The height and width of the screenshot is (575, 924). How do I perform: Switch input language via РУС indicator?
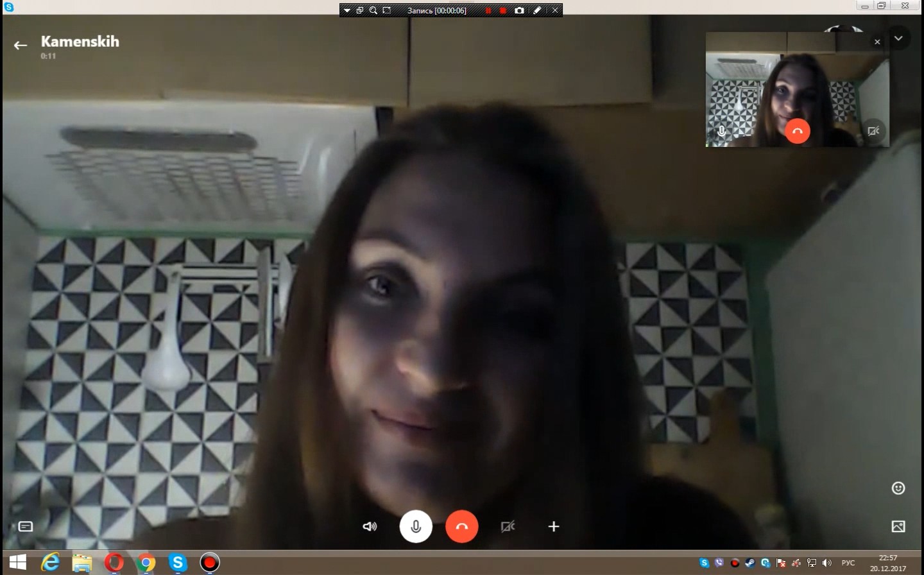[848, 563]
